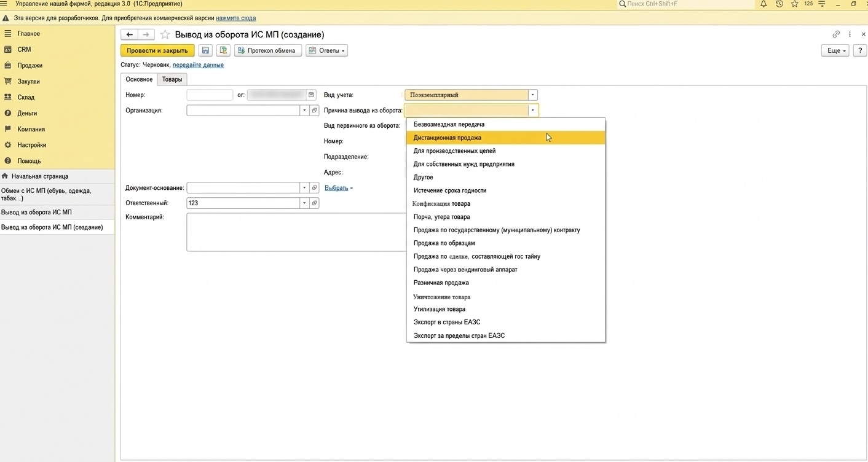Open the notifications bell

763,4
